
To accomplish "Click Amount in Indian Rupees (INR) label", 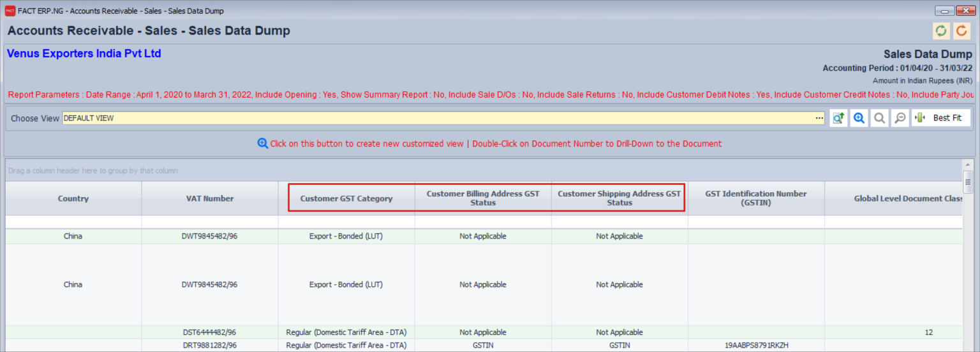I will click(x=923, y=81).
